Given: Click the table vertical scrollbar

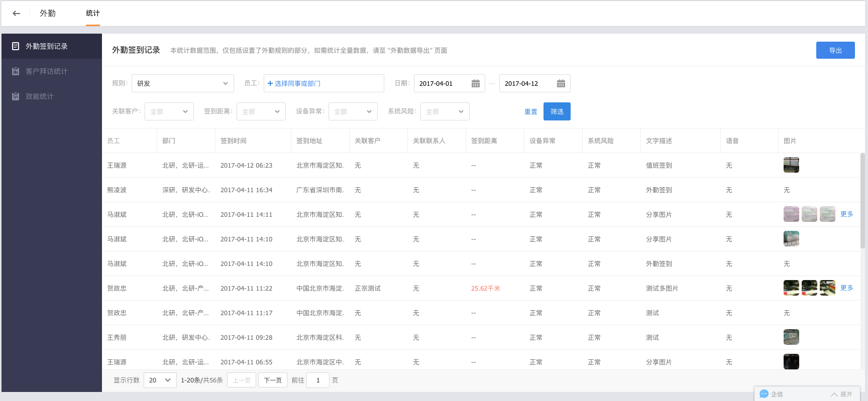Looking at the screenshot, I should (x=862, y=201).
